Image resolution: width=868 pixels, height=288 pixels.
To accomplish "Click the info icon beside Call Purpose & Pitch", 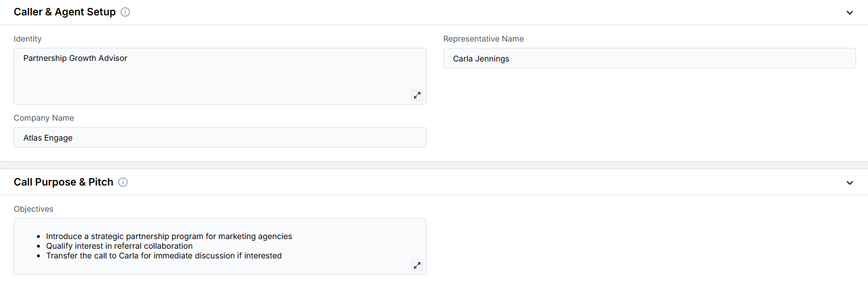I will 123,182.
